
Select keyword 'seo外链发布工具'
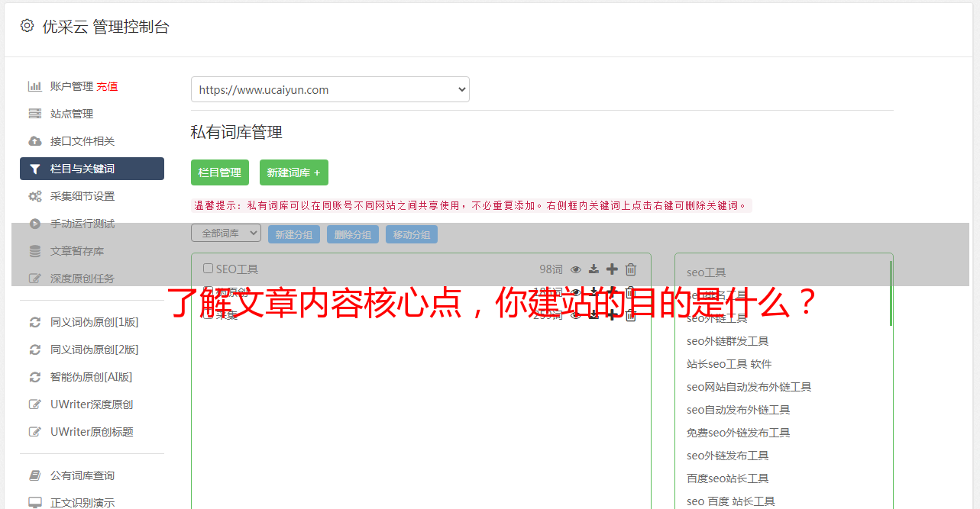click(x=728, y=456)
